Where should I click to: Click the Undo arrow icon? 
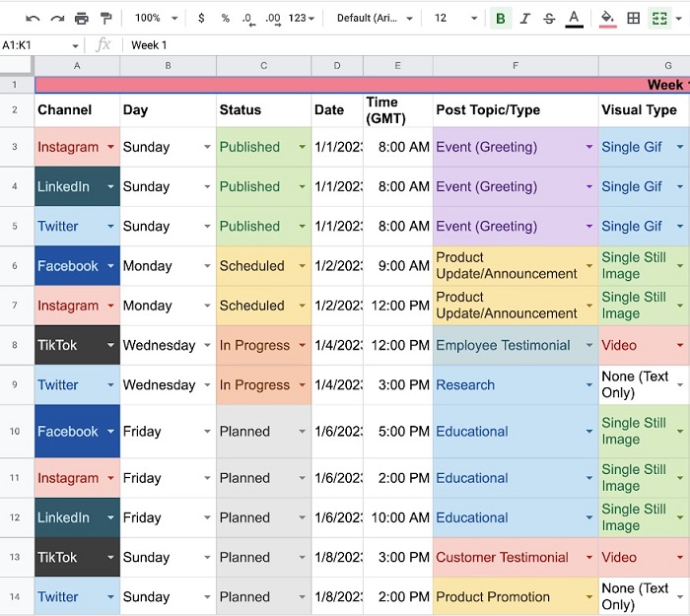tap(33, 19)
